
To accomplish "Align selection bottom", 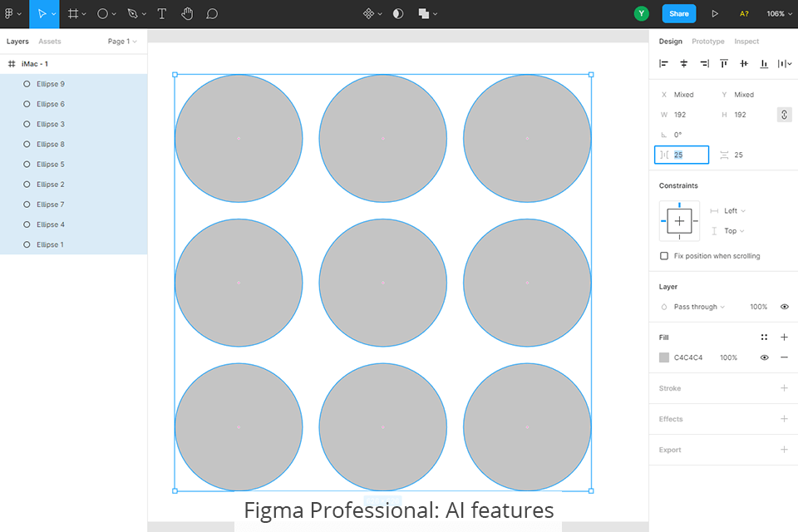I will (764, 64).
